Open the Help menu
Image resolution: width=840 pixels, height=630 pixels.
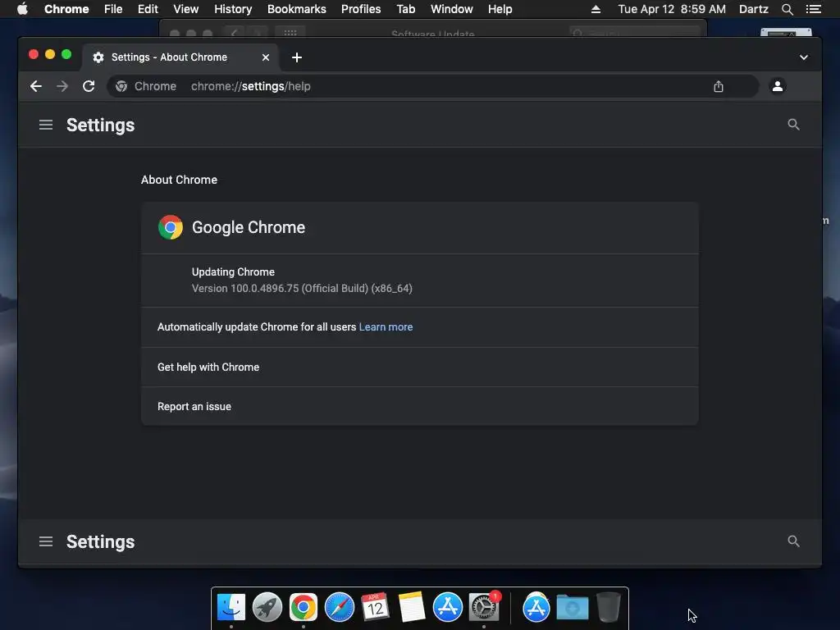click(500, 9)
